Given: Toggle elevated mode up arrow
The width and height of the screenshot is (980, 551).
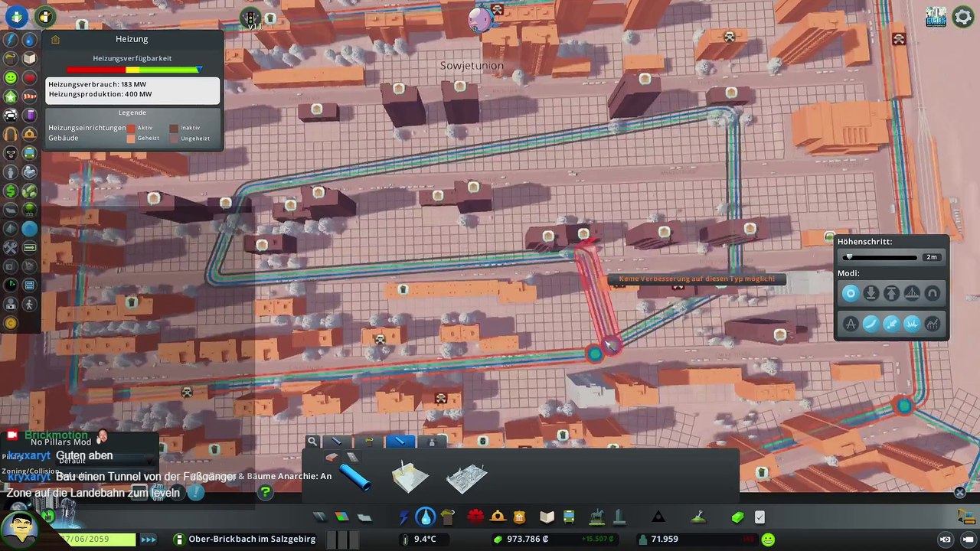Looking at the screenshot, I should pos(892,293).
